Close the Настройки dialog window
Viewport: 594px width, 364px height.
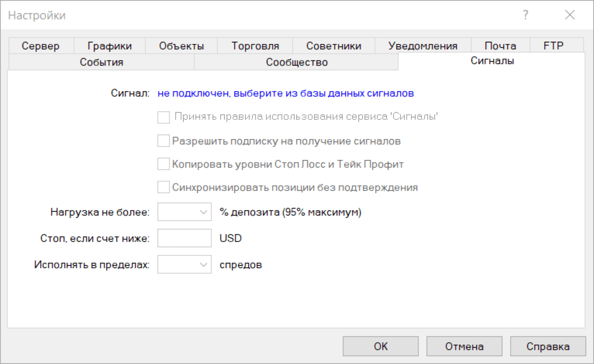pos(570,15)
